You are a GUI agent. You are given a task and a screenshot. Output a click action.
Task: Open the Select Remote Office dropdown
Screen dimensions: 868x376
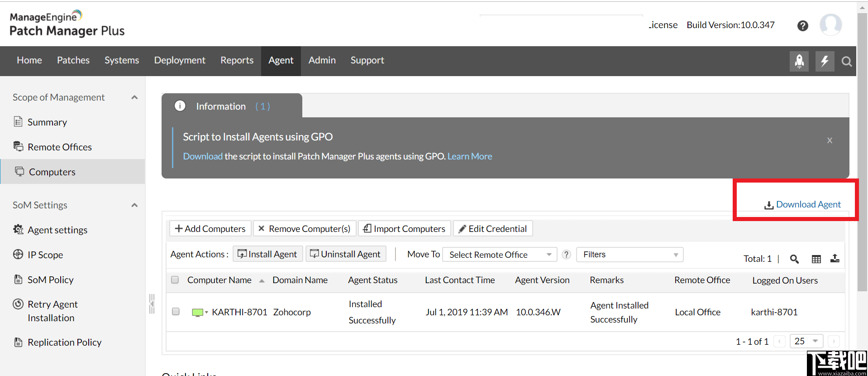point(500,255)
